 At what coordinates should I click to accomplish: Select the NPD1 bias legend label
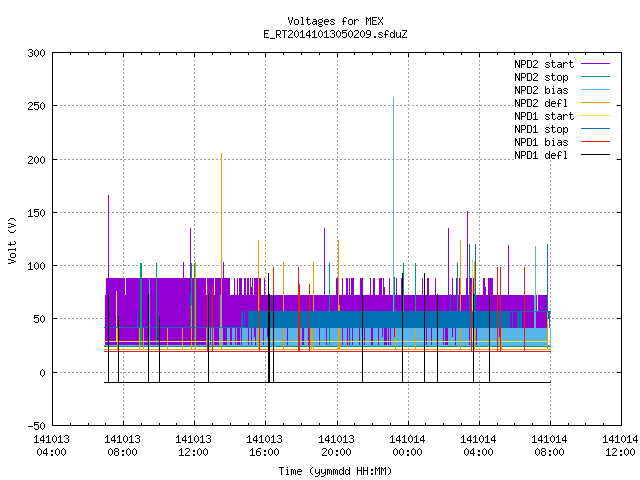coord(541,142)
